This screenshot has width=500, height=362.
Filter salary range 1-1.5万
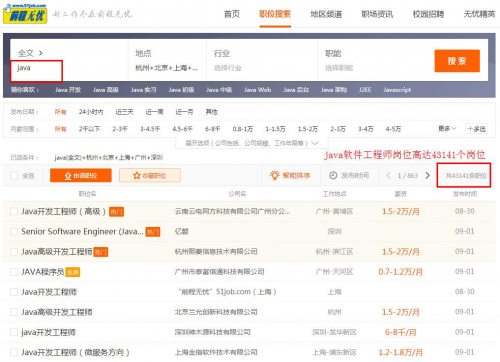coord(275,129)
